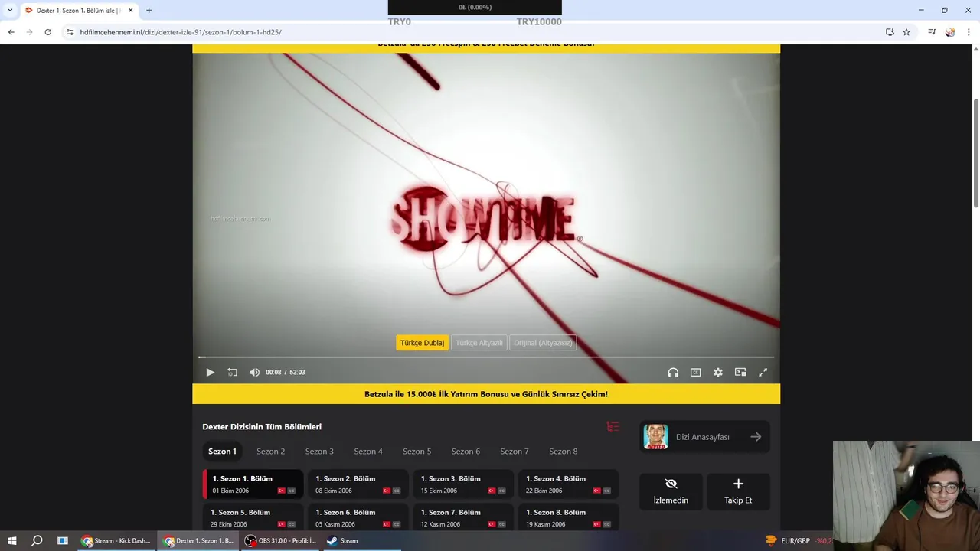Reload the current page
980x551 pixels.
point(47,32)
